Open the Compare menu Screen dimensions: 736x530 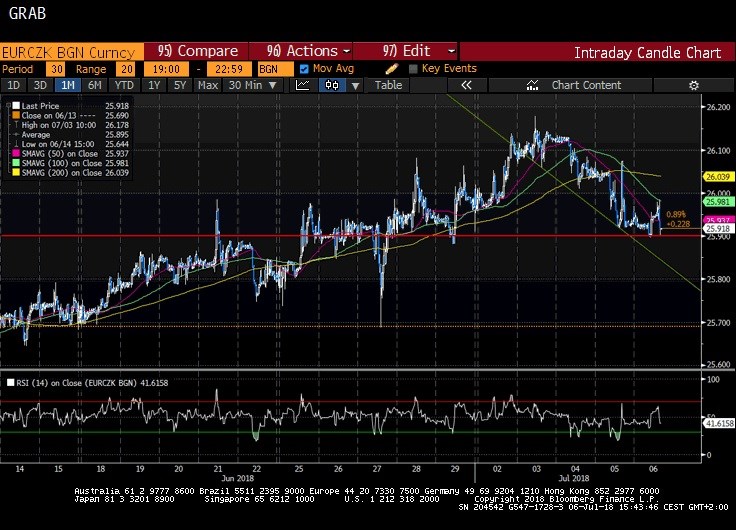[198, 51]
